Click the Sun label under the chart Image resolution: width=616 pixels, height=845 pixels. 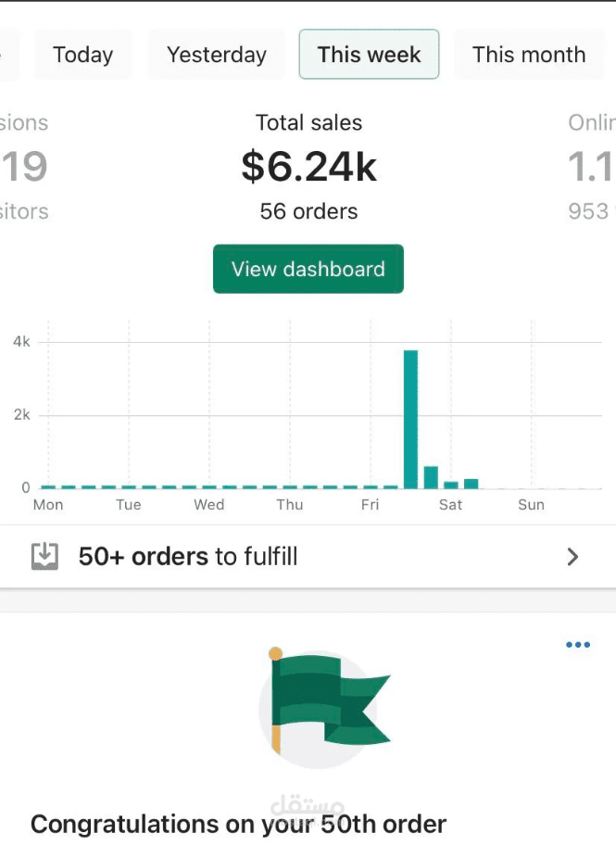(531, 505)
